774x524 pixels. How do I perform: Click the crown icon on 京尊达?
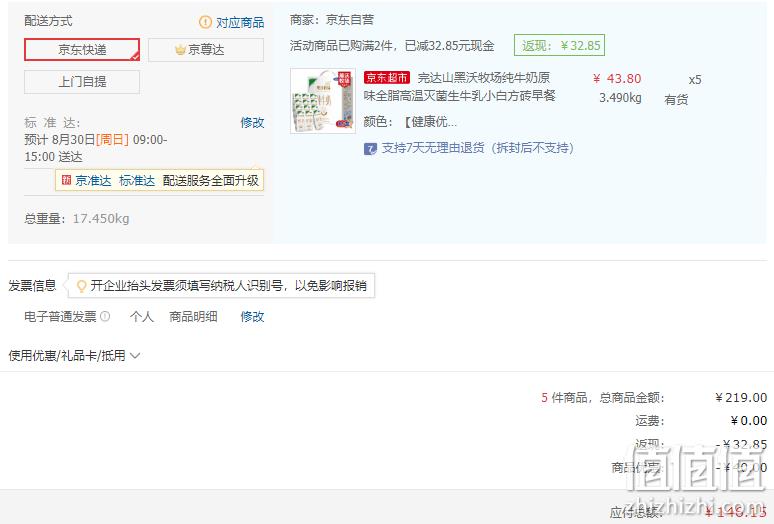tap(180, 50)
